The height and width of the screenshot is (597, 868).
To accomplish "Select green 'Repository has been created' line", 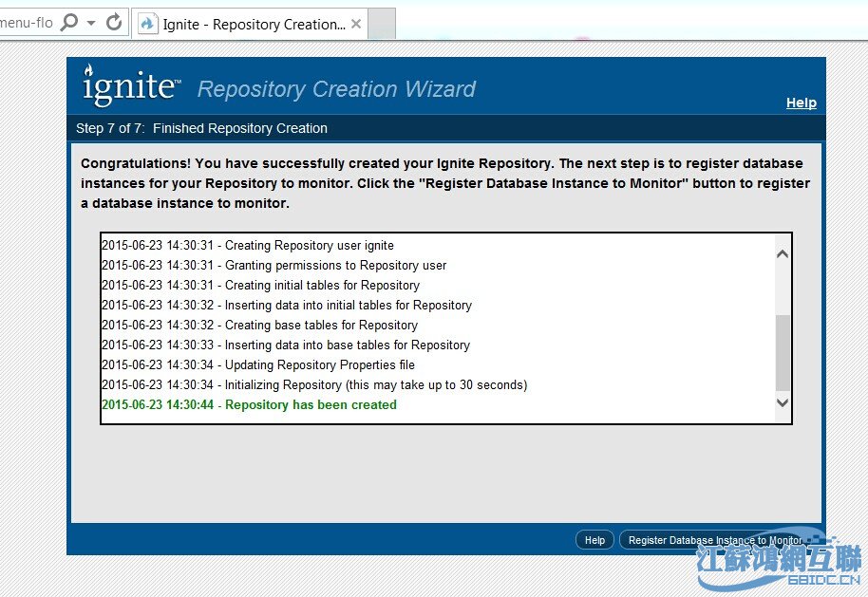I will [249, 404].
